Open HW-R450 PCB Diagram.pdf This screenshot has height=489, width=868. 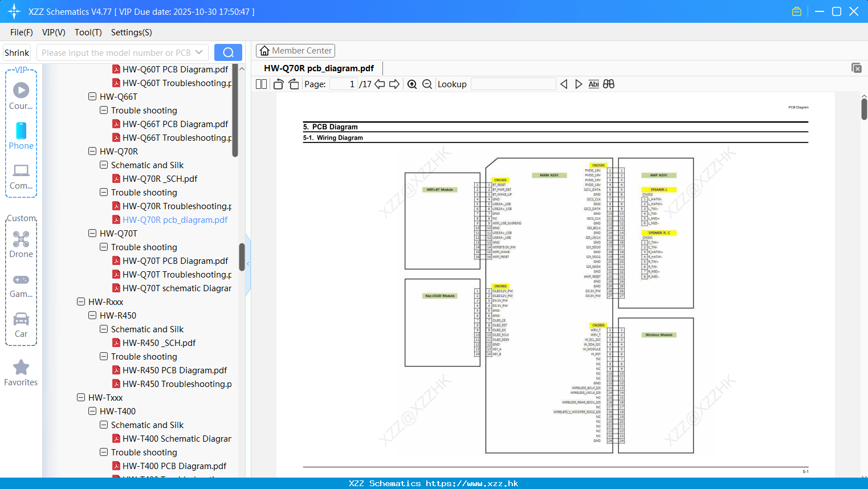click(169, 370)
